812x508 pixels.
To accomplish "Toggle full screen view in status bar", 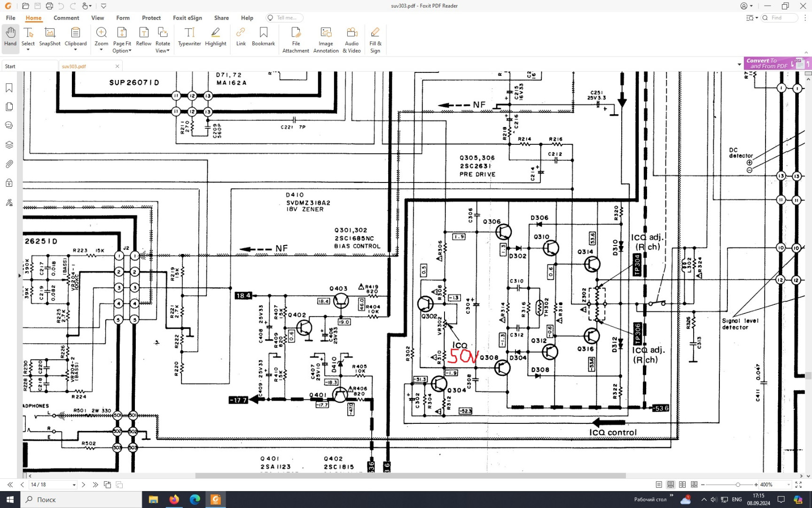I will click(798, 484).
